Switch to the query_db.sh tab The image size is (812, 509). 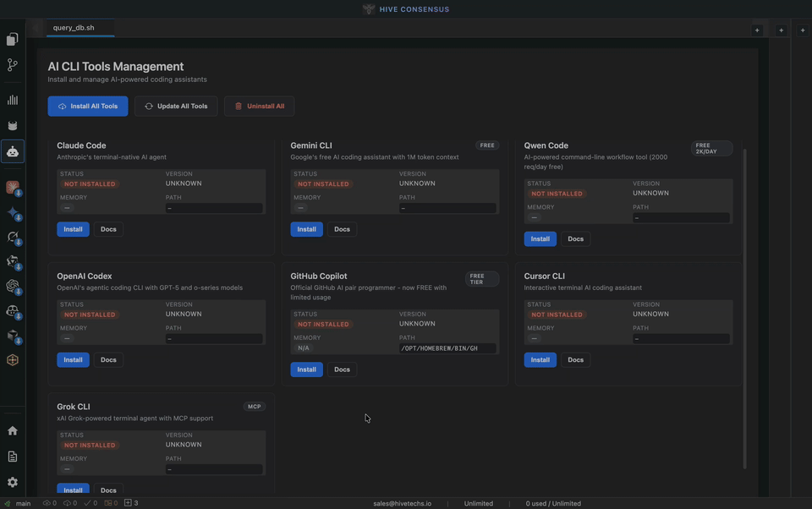click(x=74, y=28)
